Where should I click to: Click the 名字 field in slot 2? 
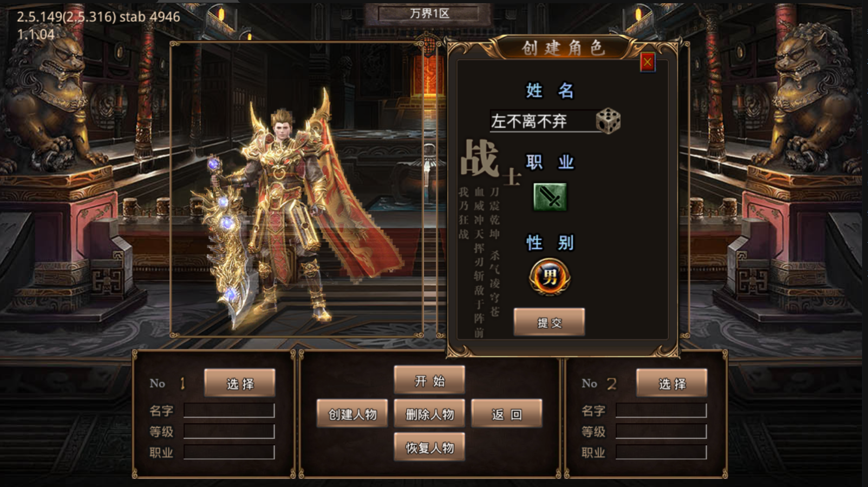(x=661, y=411)
